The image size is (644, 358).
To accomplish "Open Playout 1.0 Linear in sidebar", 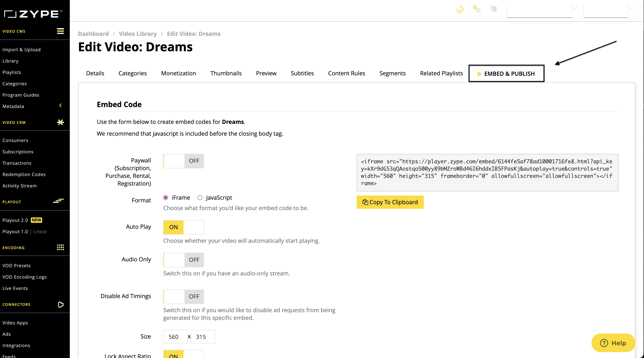I will (x=25, y=232).
